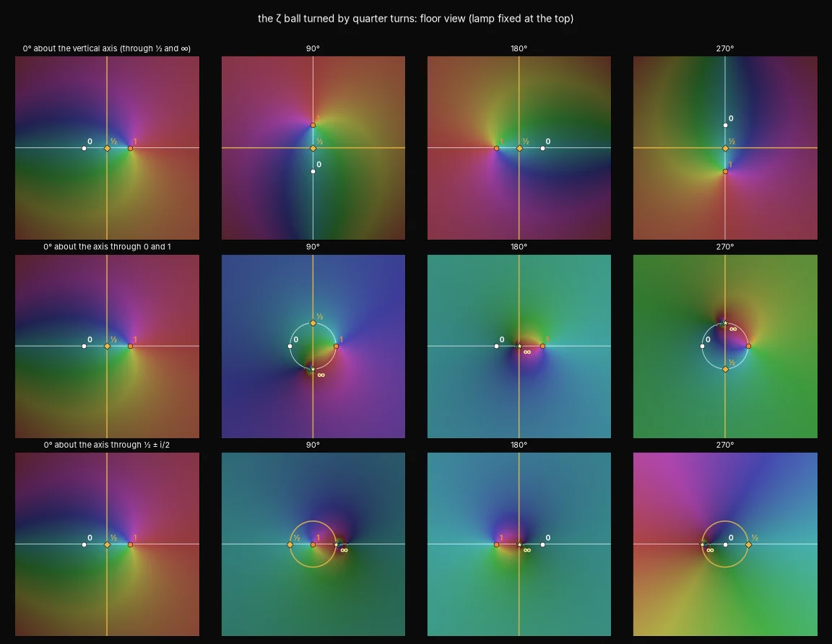
Task: Click the ∞ star in the 0-and-1 axis 180° panel
Action: pyautogui.click(x=519, y=346)
